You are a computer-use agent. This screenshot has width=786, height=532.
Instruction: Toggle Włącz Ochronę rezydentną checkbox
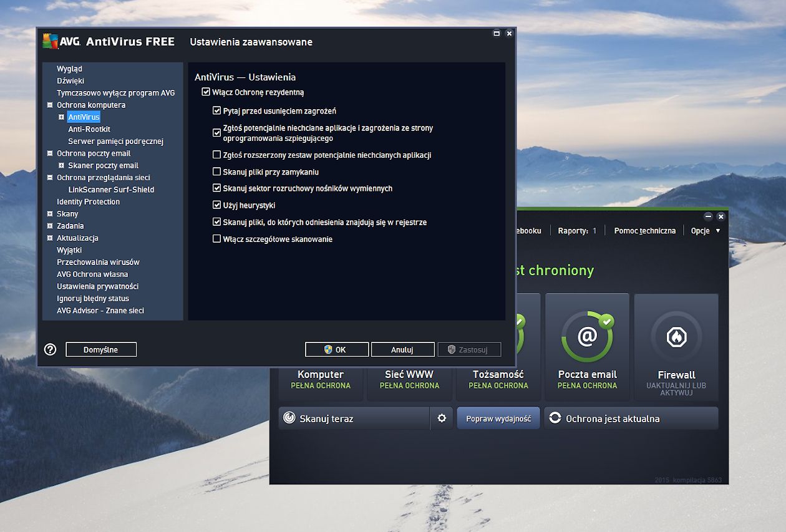pos(206,92)
